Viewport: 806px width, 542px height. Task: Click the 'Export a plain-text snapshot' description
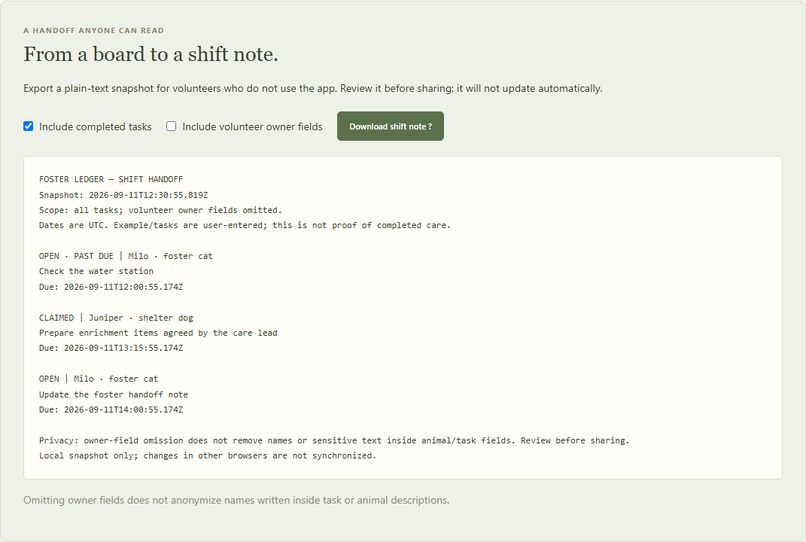(313, 88)
